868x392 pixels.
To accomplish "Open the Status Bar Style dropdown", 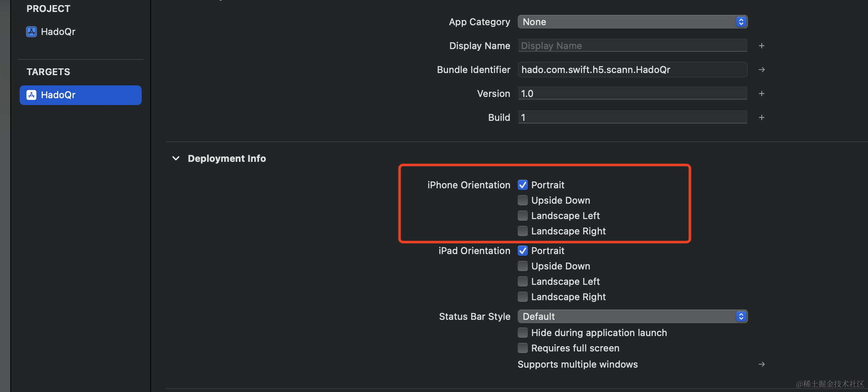I will [x=632, y=316].
